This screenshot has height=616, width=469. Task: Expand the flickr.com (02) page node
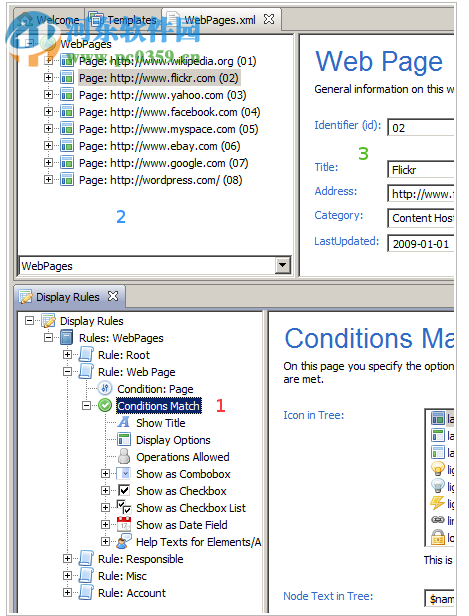(48, 78)
